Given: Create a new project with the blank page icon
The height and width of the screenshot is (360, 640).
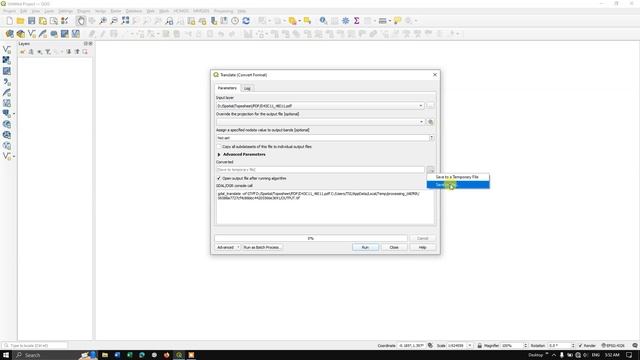Looking at the screenshot, I should tap(9, 21).
